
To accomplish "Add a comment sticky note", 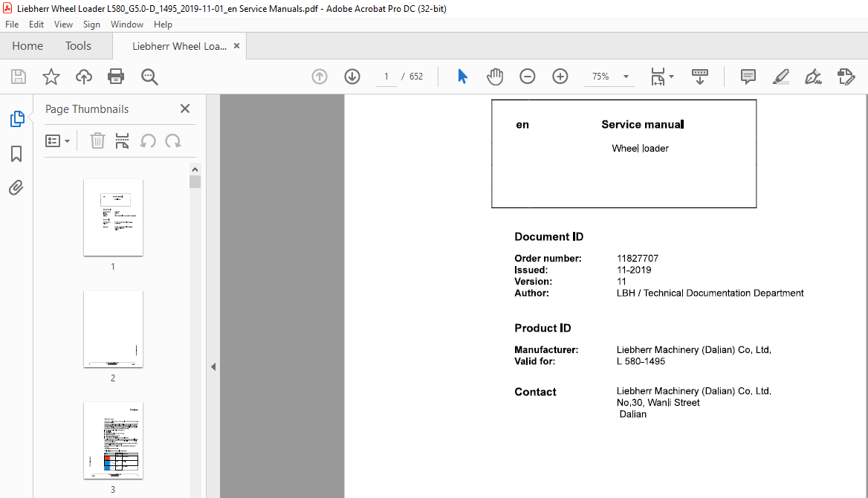I will pyautogui.click(x=748, y=77).
